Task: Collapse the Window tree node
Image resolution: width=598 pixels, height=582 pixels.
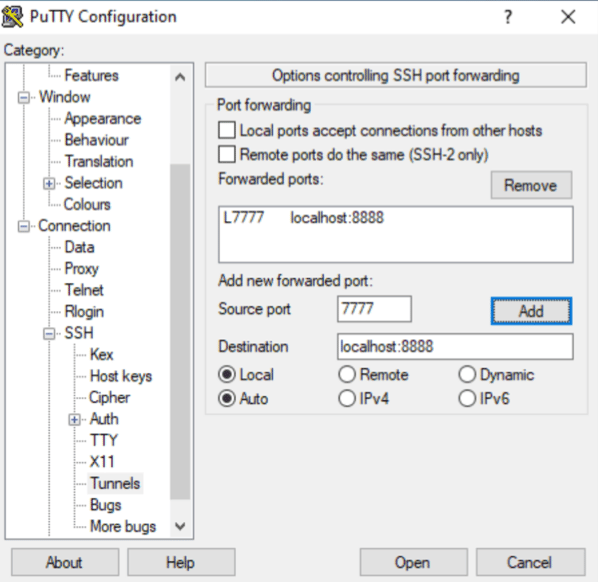Action: pos(24,98)
